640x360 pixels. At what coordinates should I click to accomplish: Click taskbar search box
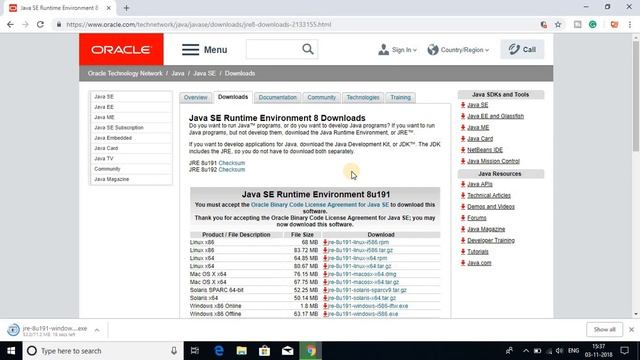point(103,351)
